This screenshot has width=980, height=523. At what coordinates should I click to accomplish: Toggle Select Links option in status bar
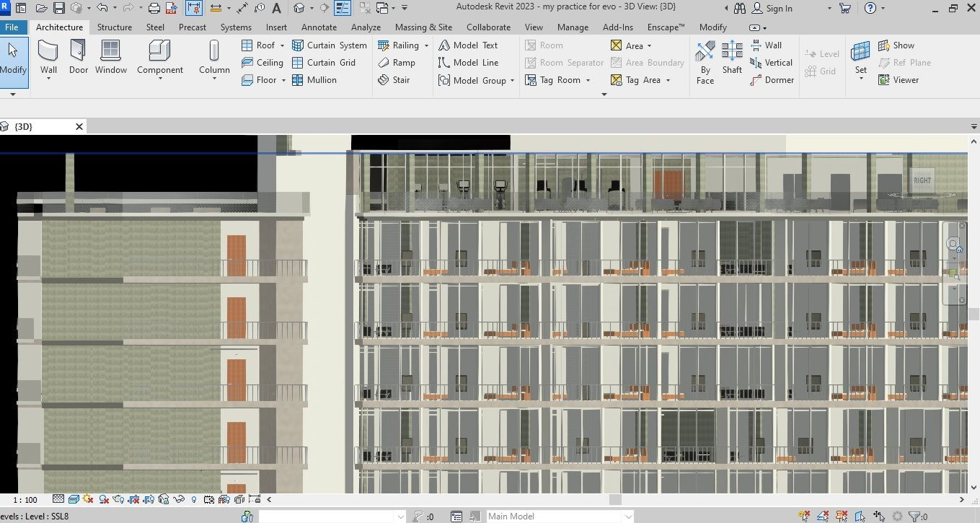coord(805,517)
